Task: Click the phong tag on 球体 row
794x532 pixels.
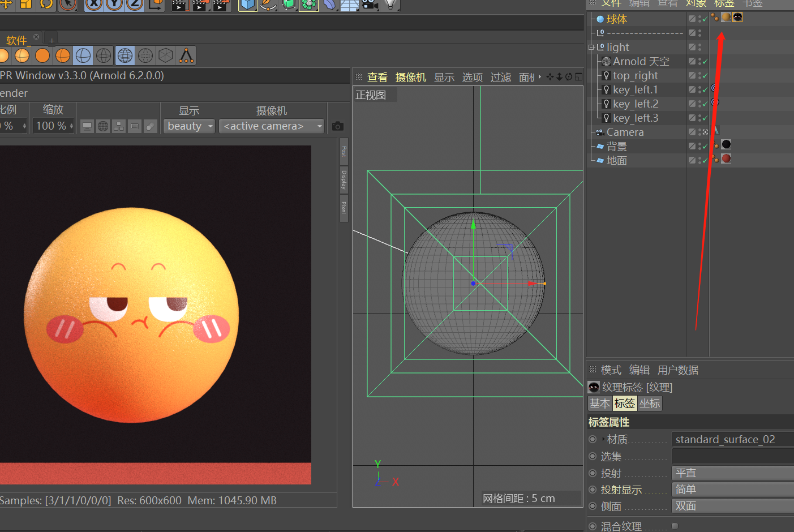Action: (715, 17)
